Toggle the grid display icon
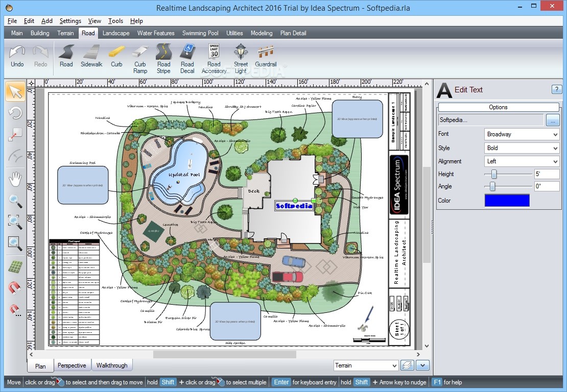 (15, 267)
